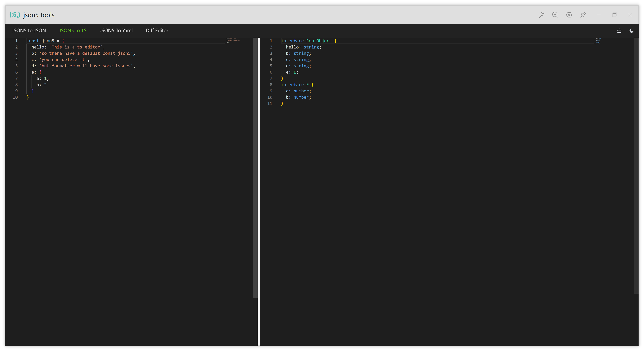Minimize the json5 tools window
Screen dimensions: 644x351
(599, 15)
